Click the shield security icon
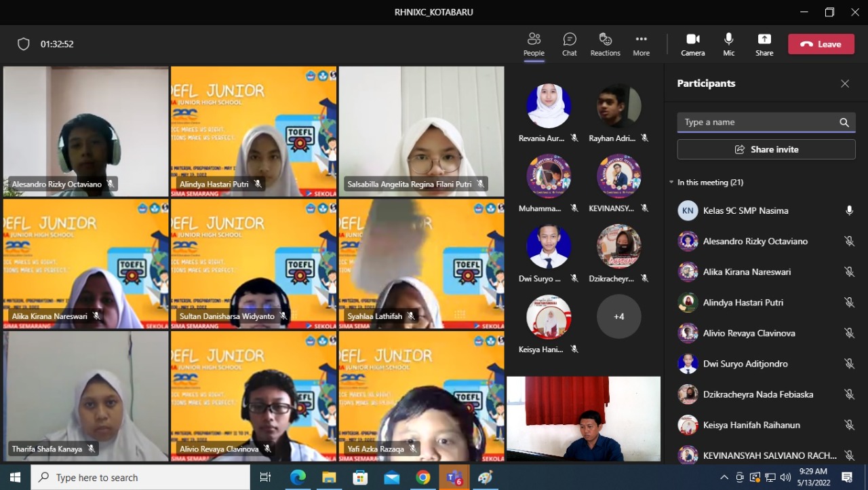This screenshot has height=490, width=868. 24,44
